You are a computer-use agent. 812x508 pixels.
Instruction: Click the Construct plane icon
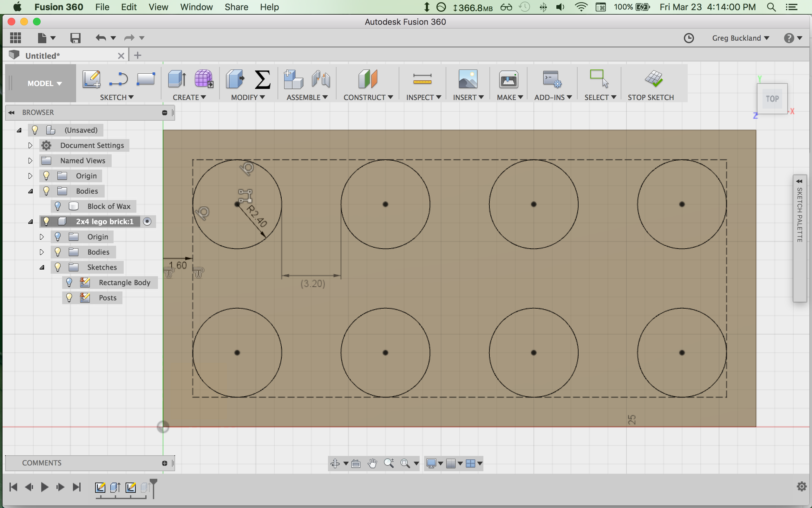368,79
